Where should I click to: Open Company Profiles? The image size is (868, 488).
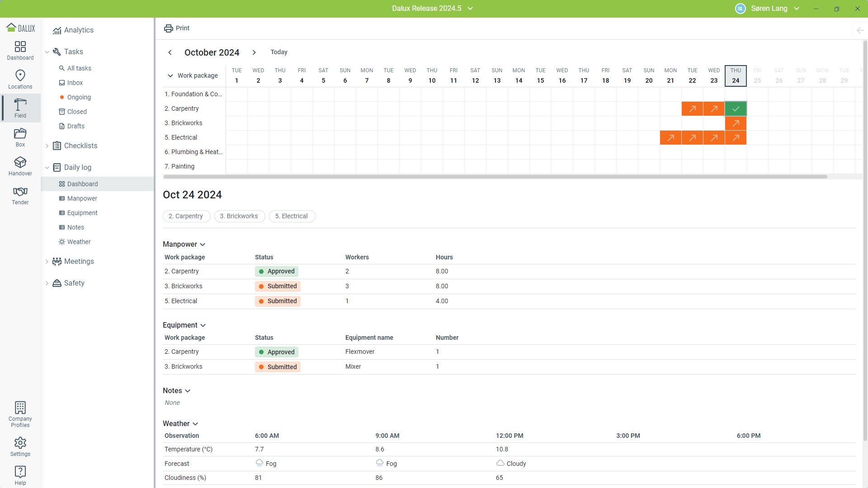tap(20, 414)
